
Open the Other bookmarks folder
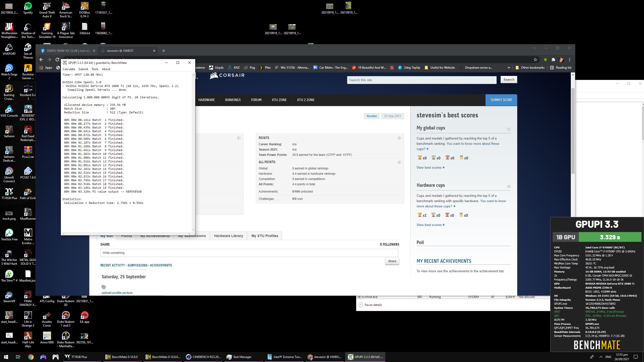pos(530,68)
